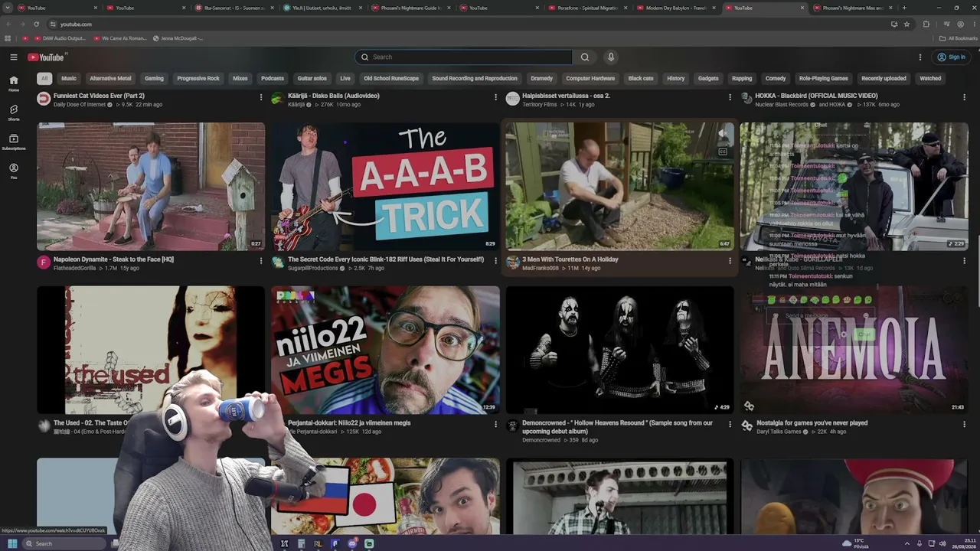Click the Sign in button
The image size is (980, 551).
click(951, 57)
